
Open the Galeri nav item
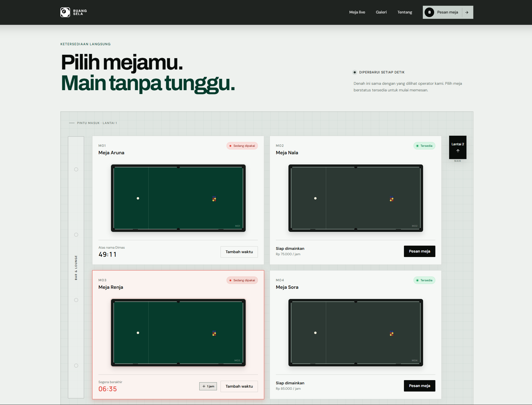click(x=381, y=12)
